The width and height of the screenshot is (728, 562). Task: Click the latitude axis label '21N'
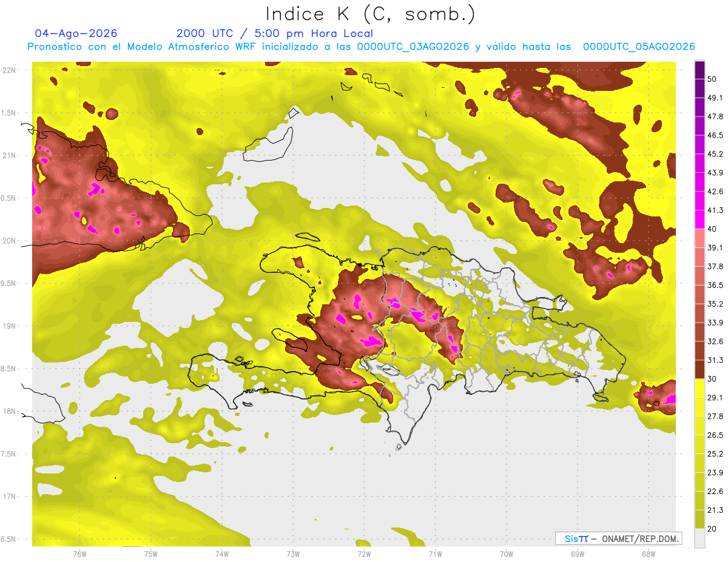9,155
